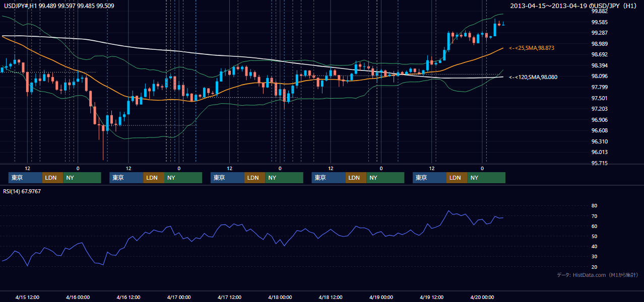Click price axis label 97.799

tap(599, 87)
